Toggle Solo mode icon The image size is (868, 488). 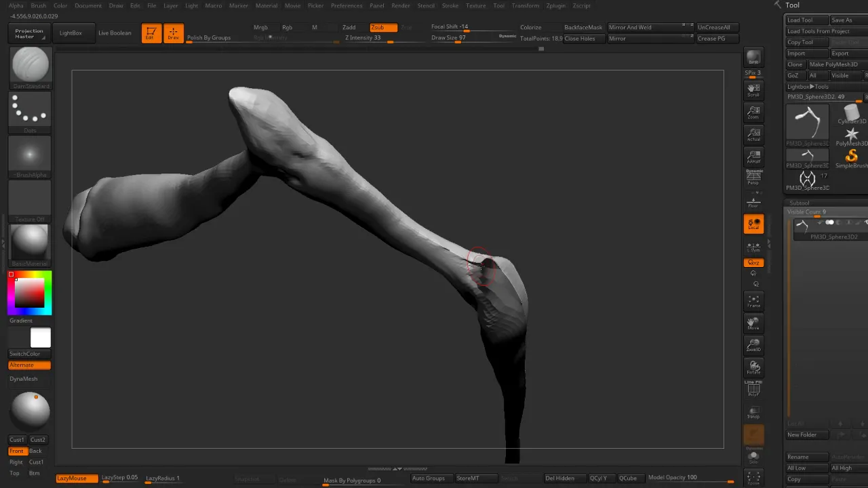(753, 458)
